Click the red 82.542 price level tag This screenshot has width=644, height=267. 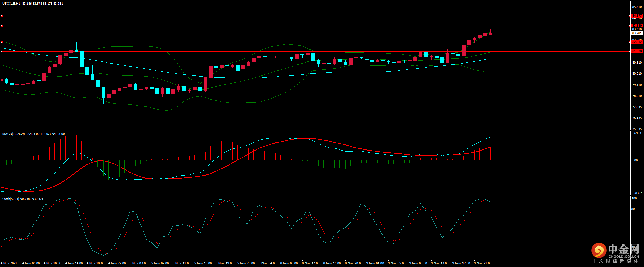(637, 42)
